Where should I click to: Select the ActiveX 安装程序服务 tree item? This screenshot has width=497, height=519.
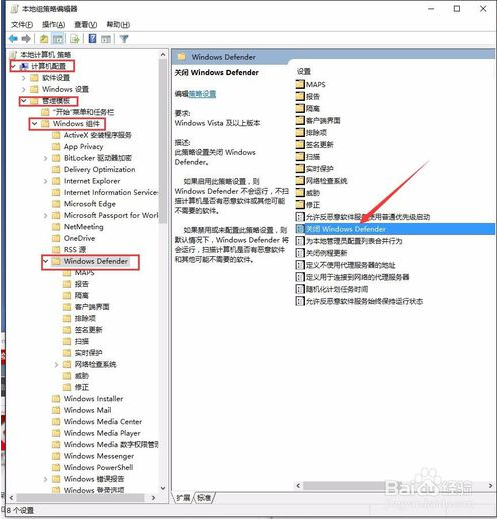tap(98, 135)
